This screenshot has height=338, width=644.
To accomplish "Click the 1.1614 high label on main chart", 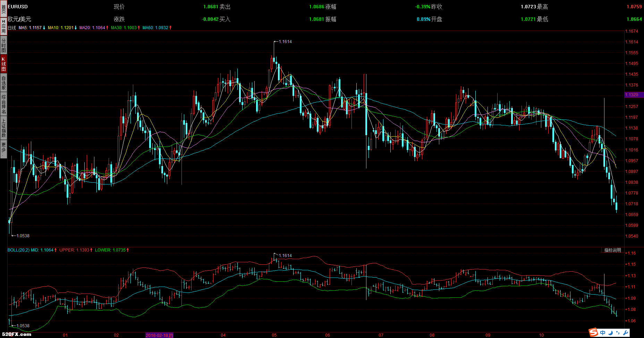I will pos(285,42).
